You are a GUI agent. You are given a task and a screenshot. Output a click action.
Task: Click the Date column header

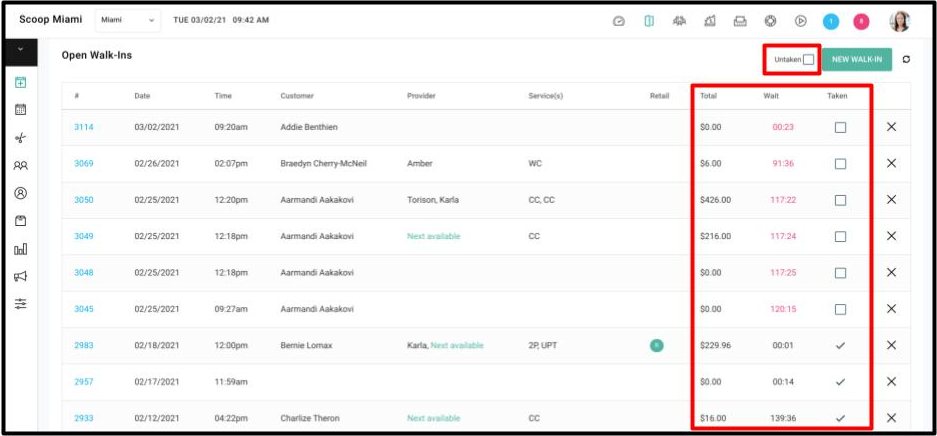(x=142, y=96)
